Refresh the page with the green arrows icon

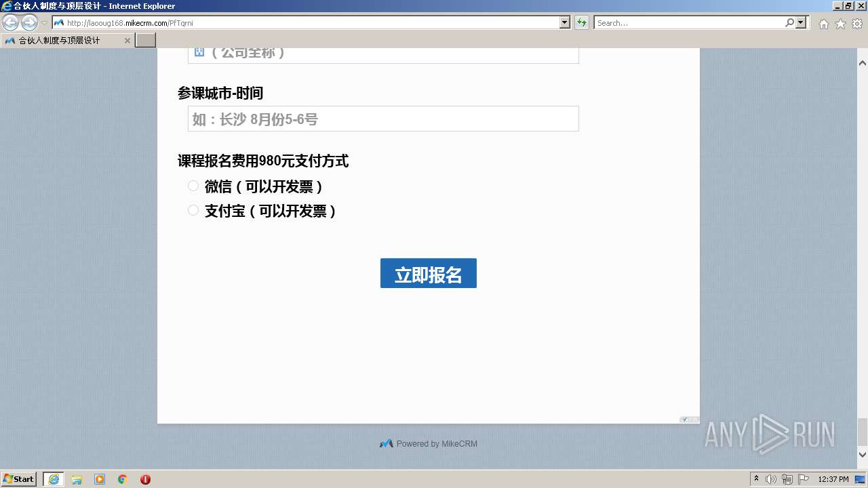point(581,22)
